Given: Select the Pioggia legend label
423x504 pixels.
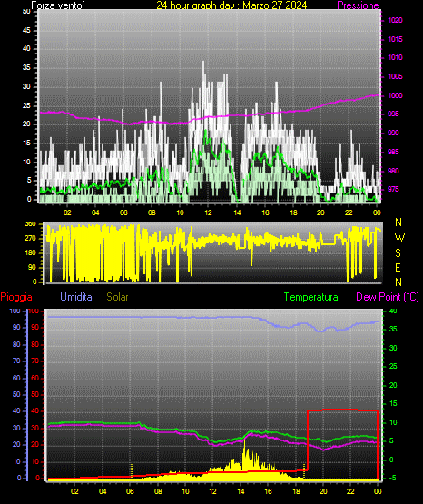Looking at the screenshot, I should [16, 297].
